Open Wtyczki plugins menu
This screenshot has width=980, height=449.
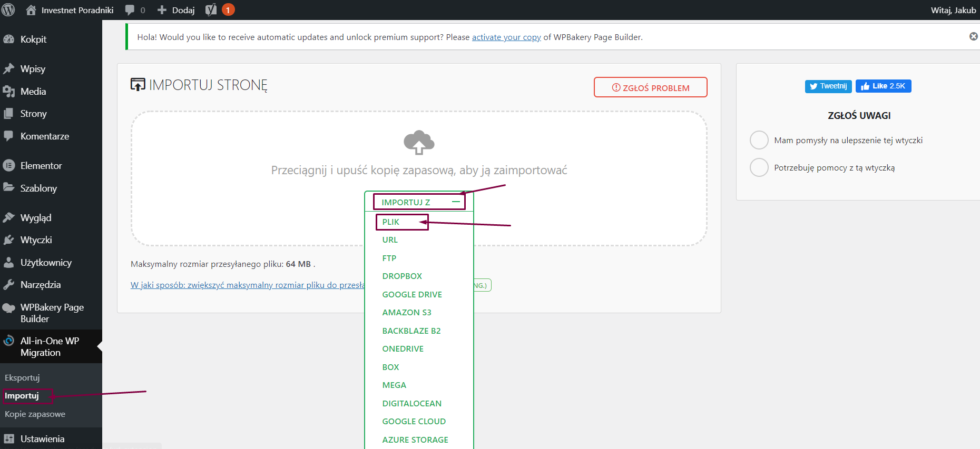[36, 240]
